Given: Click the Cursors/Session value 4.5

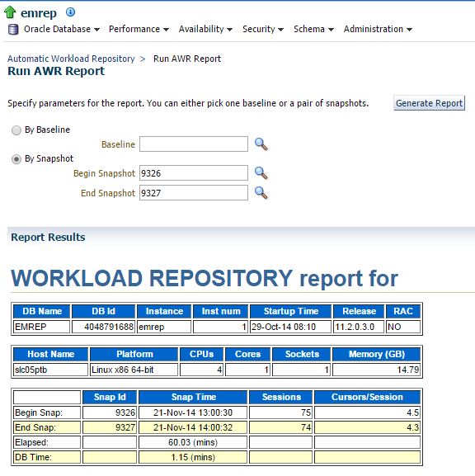Looking at the screenshot, I should [367, 412].
